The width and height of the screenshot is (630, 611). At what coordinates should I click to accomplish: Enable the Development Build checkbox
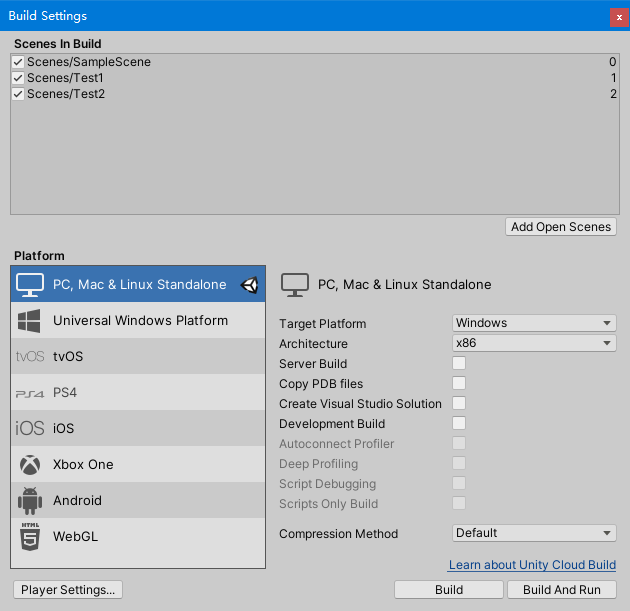[459, 423]
